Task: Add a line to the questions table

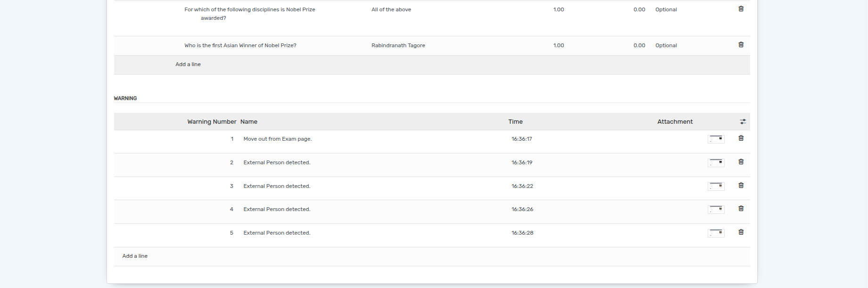Action: (x=188, y=64)
